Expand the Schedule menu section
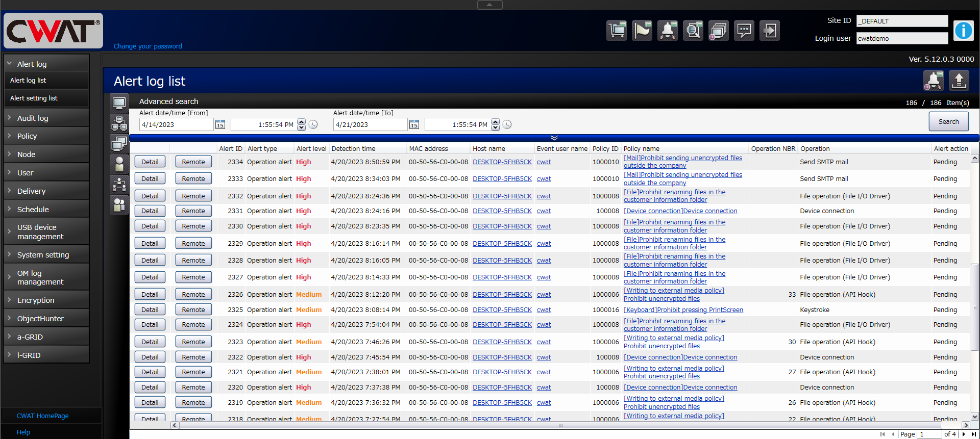 pos(46,210)
